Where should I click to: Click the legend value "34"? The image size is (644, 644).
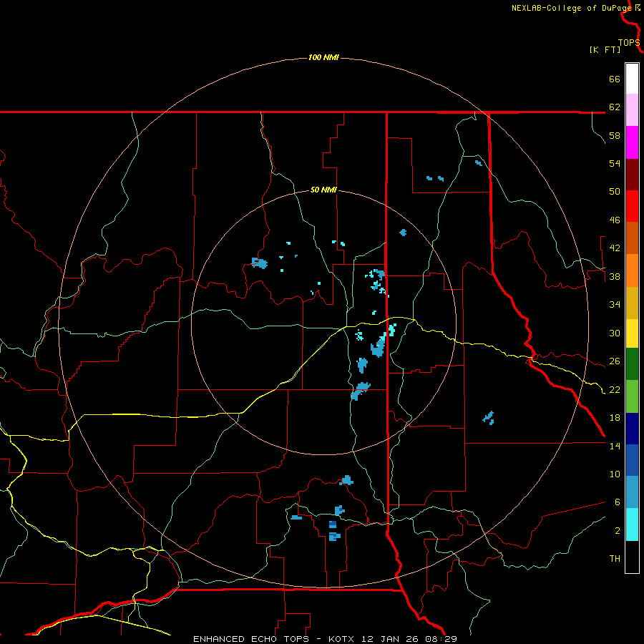tap(615, 305)
